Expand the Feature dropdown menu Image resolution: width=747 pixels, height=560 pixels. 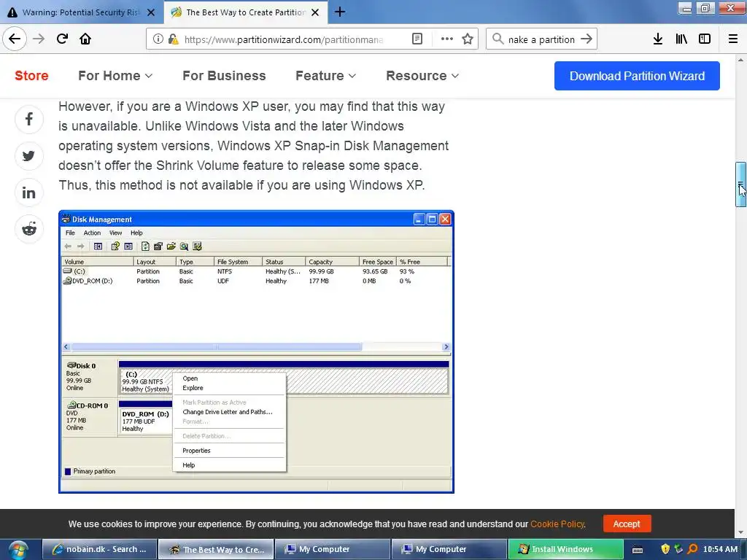click(x=326, y=76)
